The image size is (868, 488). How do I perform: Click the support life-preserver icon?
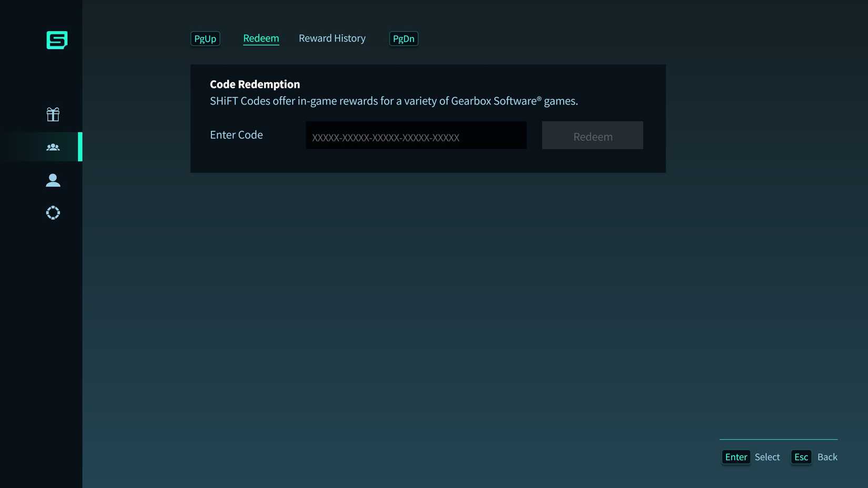click(53, 212)
